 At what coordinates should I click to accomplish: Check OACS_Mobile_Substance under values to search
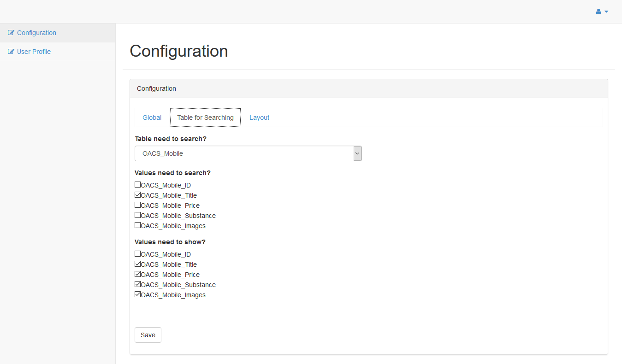(x=138, y=215)
